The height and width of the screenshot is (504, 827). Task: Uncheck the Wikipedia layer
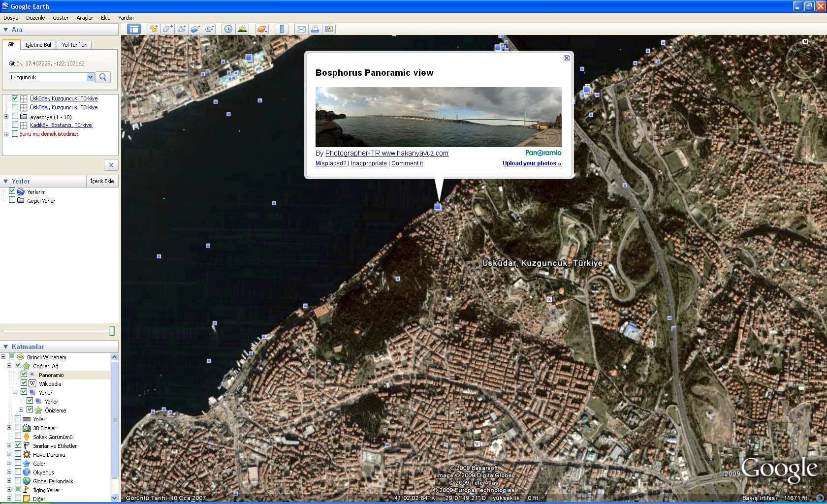[x=24, y=383]
